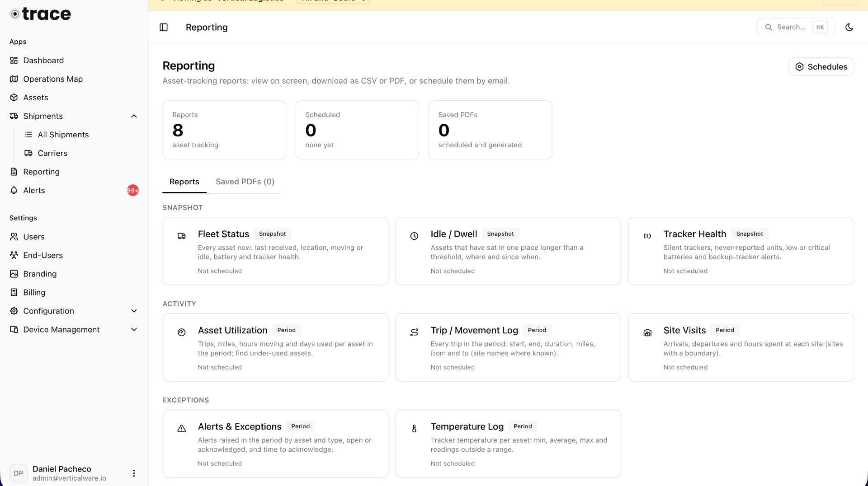Toggle the sidebar panel icon

click(164, 27)
